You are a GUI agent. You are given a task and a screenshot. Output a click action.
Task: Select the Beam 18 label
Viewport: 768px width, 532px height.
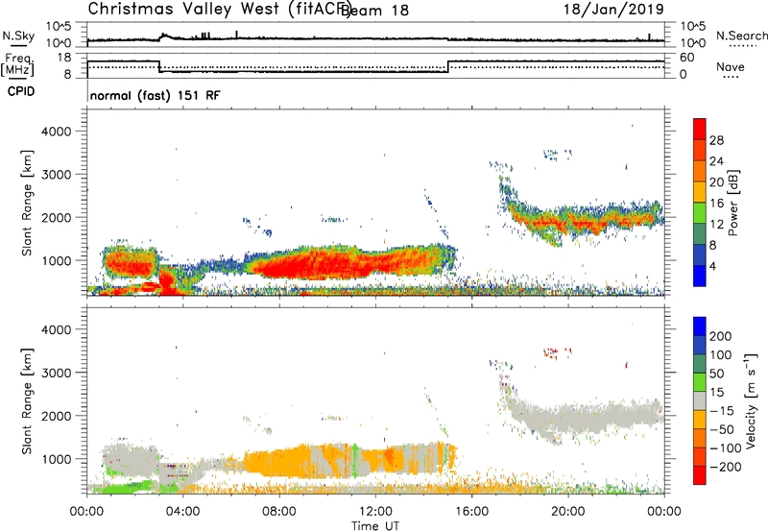[x=374, y=11]
